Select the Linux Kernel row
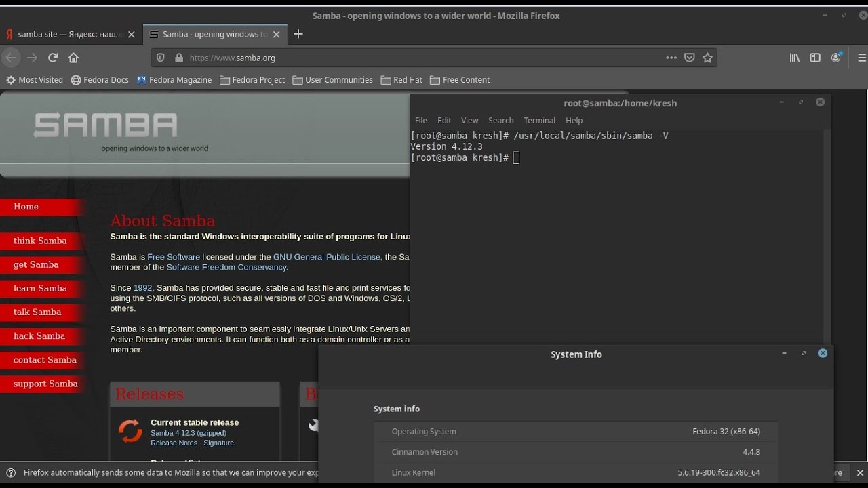The height and width of the screenshot is (488, 868). click(x=576, y=472)
